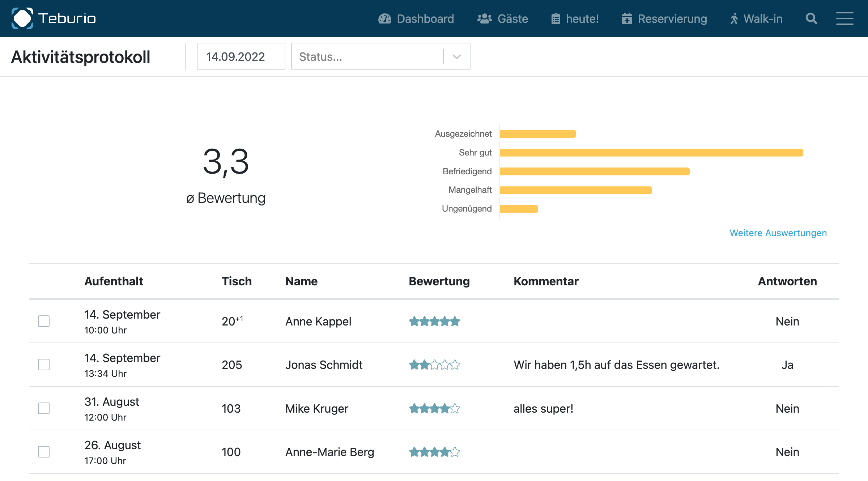Open the hamburger menu icon
The width and height of the screenshot is (868, 481).
pyautogui.click(x=844, y=19)
